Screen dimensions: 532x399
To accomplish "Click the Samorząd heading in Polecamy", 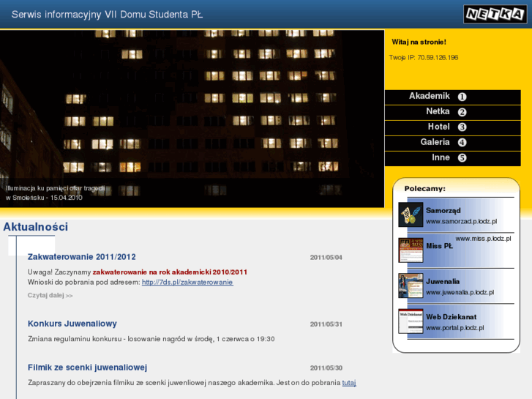I will pos(443,211).
